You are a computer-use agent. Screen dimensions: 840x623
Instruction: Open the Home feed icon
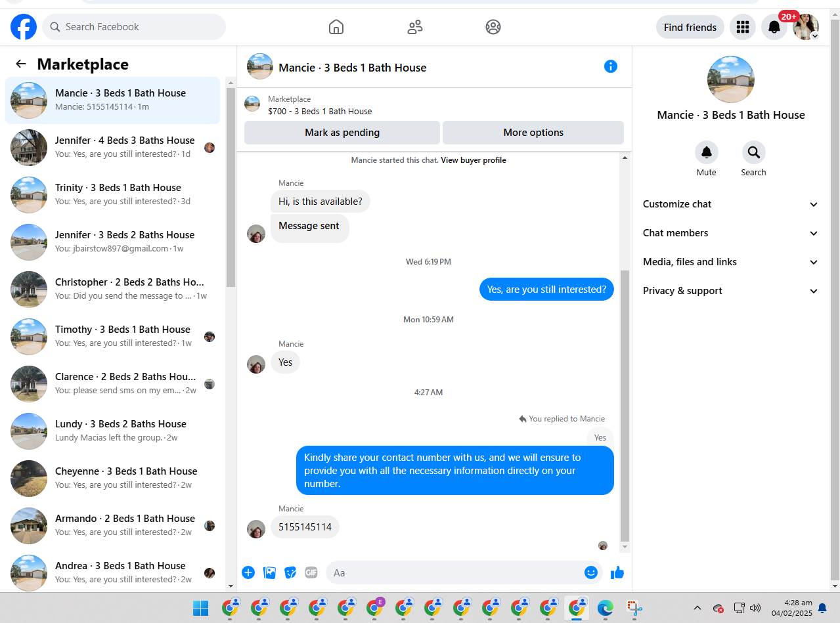click(x=336, y=27)
